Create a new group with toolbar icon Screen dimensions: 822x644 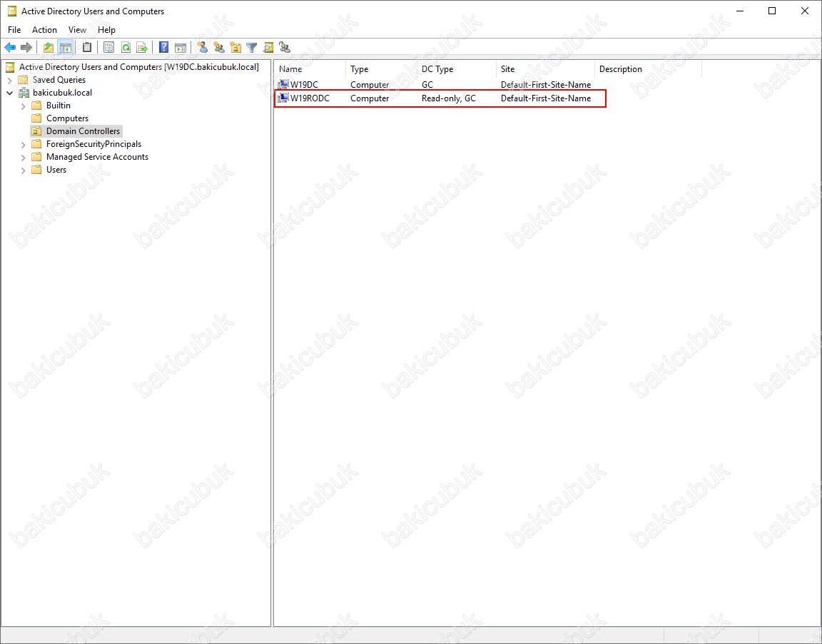[x=219, y=48]
